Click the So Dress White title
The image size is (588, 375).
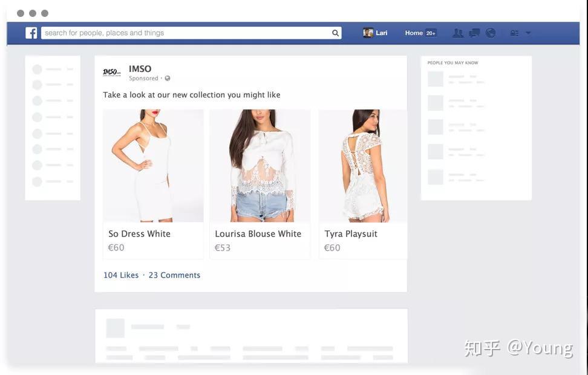140,233
